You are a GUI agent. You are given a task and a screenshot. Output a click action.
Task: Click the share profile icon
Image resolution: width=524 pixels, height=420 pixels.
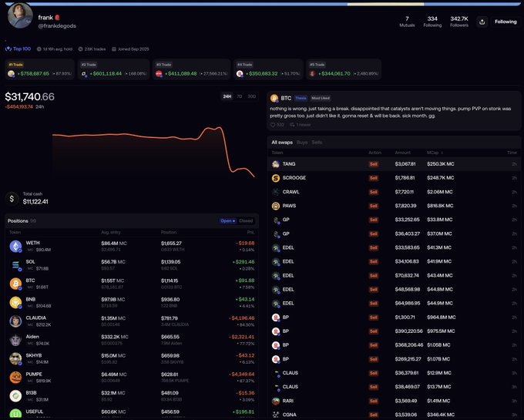click(482, 22)
